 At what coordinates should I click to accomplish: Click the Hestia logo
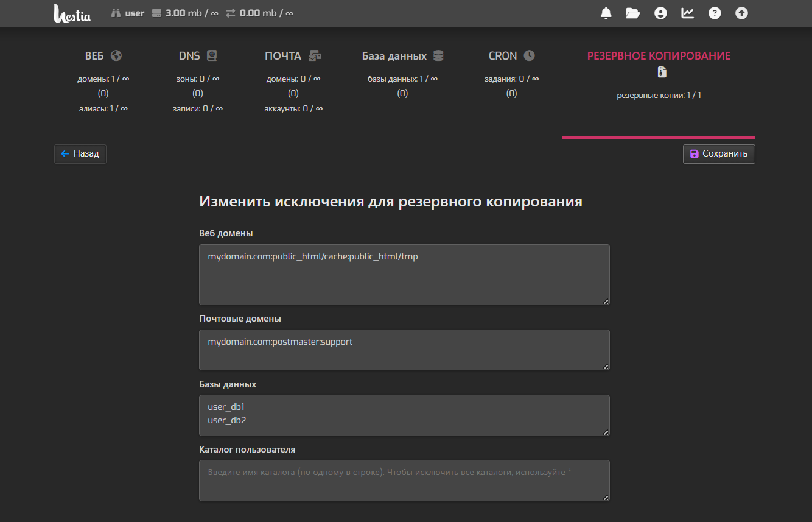(x=72, y=13)
